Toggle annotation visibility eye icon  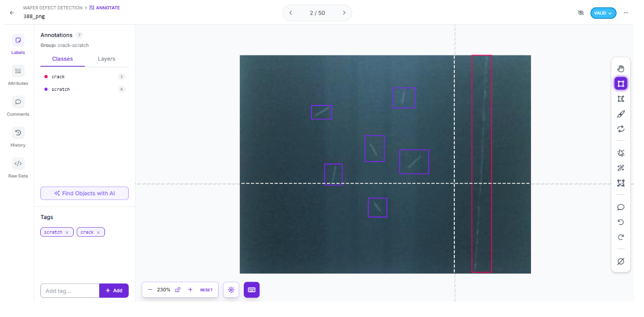pyautogui.click(x=580, y=13)
